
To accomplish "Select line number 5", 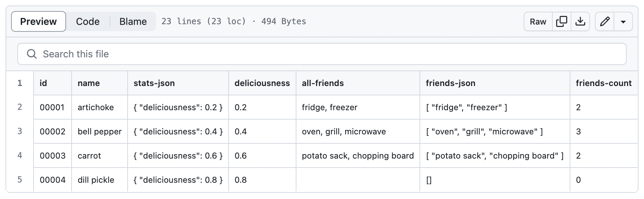I will [20, 180].
